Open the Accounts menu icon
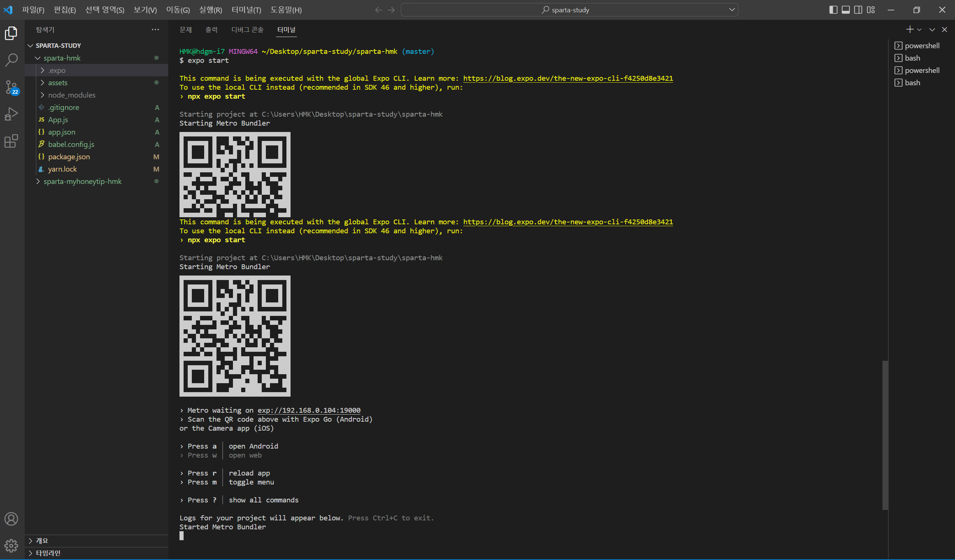Screen dimensions: 955x560 (x=11, y=519)
